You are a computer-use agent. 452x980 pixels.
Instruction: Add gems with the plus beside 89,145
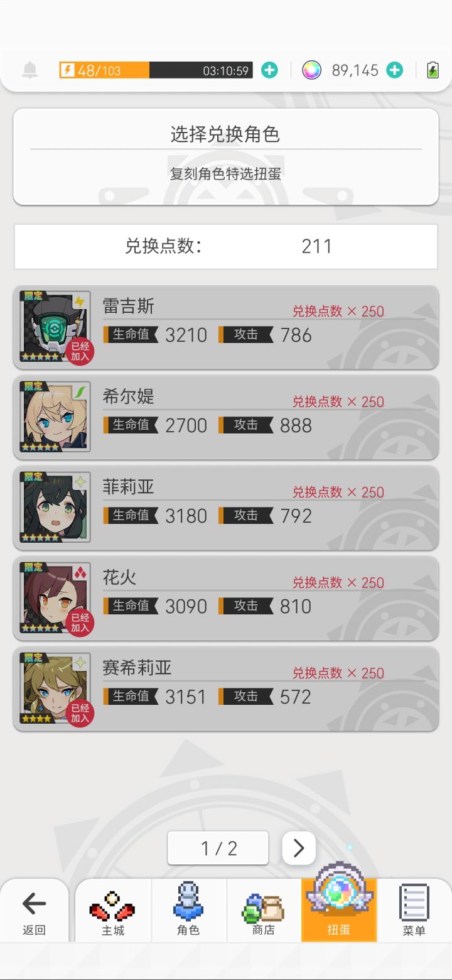click(394, 70)
